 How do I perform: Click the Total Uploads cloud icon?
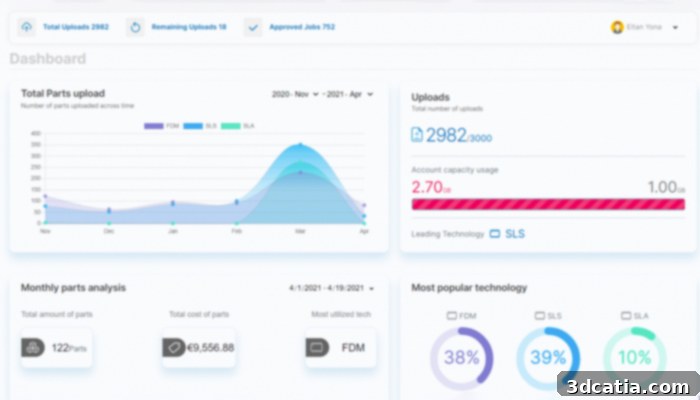[x=27, y=27]
